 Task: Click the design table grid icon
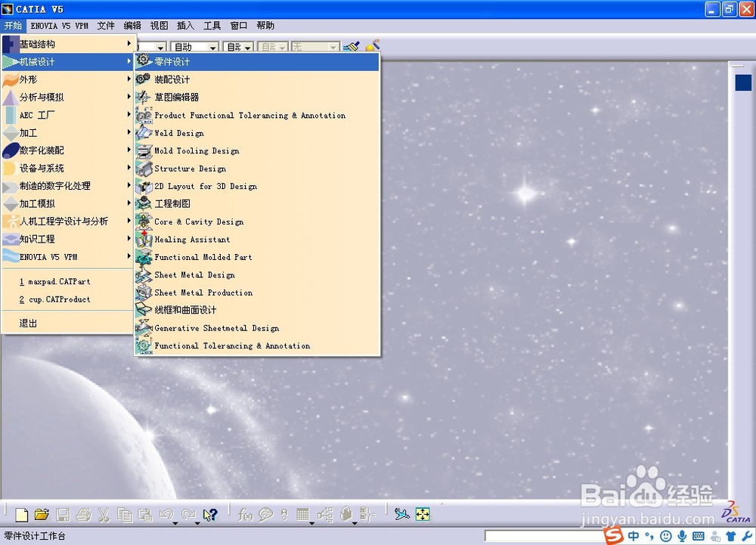point(303,515)
